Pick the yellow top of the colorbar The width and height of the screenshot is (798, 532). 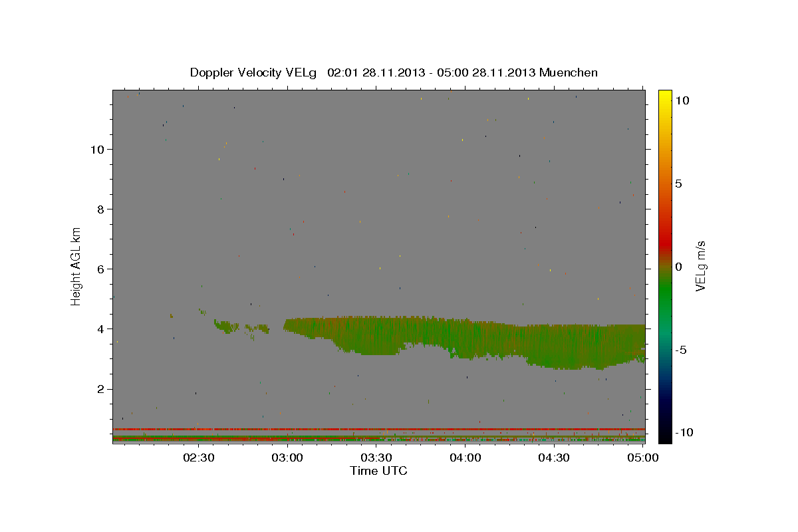click(664, 96)
